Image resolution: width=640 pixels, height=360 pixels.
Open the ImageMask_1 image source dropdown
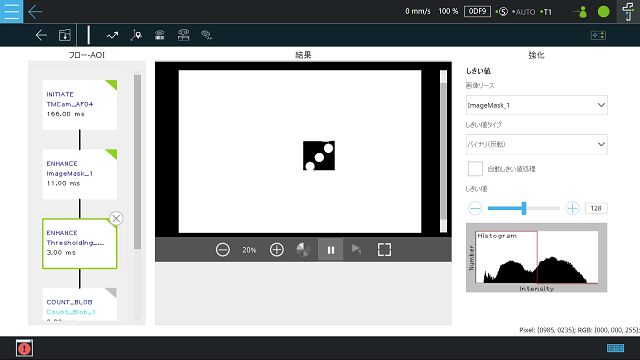[x=536, y=105]
